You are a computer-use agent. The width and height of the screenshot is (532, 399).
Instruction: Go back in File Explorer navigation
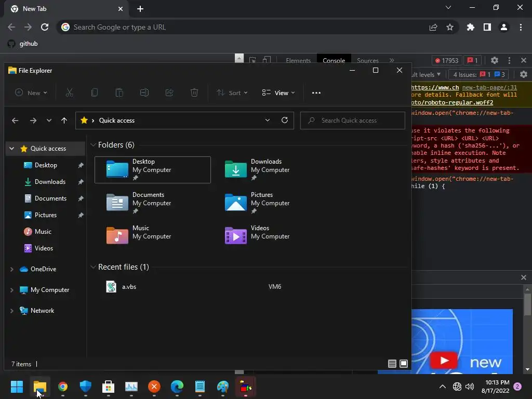click(x=15, y=121)
